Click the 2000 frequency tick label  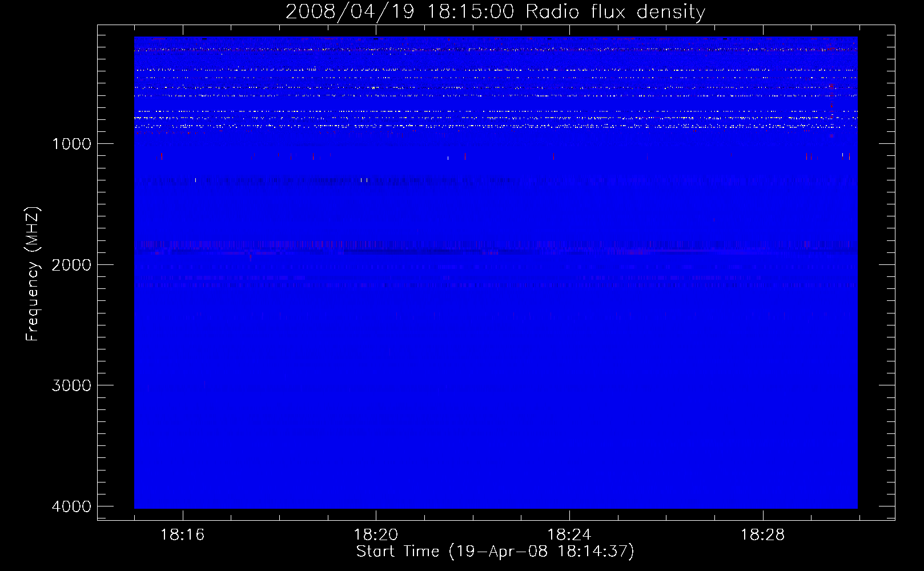coord(71,265)
